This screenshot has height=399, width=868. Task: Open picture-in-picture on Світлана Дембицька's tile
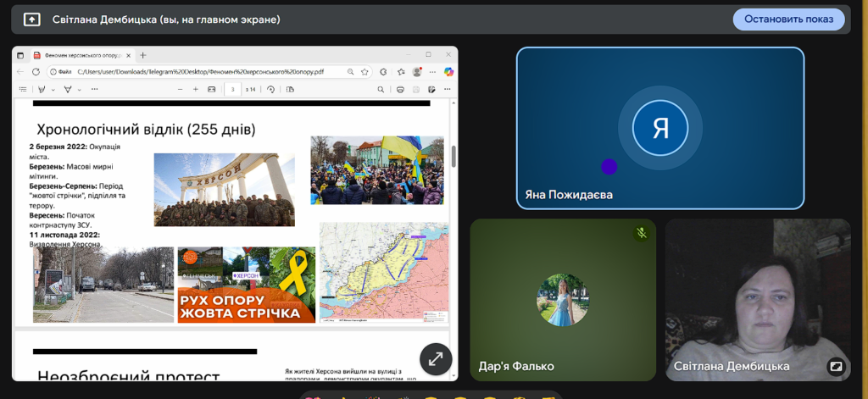(835, 366)
